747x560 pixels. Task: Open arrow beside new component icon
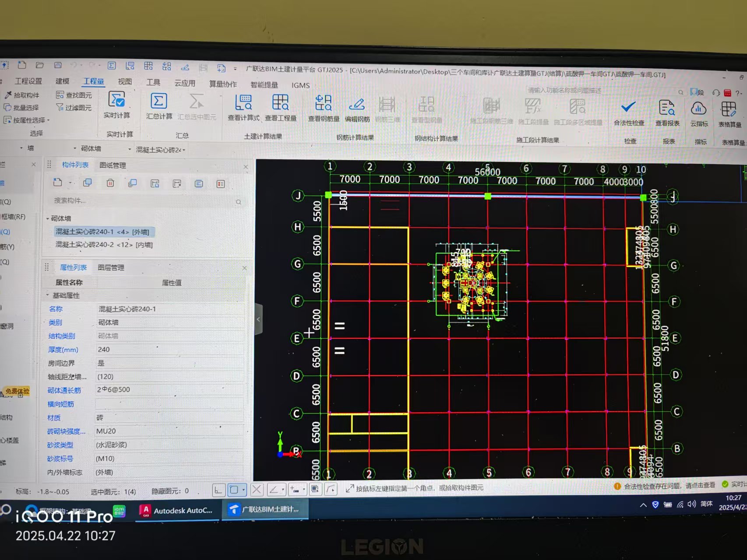(70, 183)
